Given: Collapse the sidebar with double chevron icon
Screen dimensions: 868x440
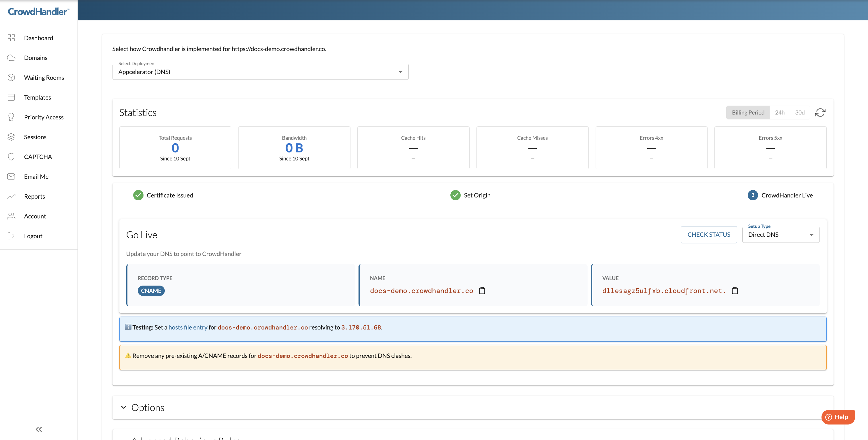Looking at the screenshot, I should (x=39, y=429).
